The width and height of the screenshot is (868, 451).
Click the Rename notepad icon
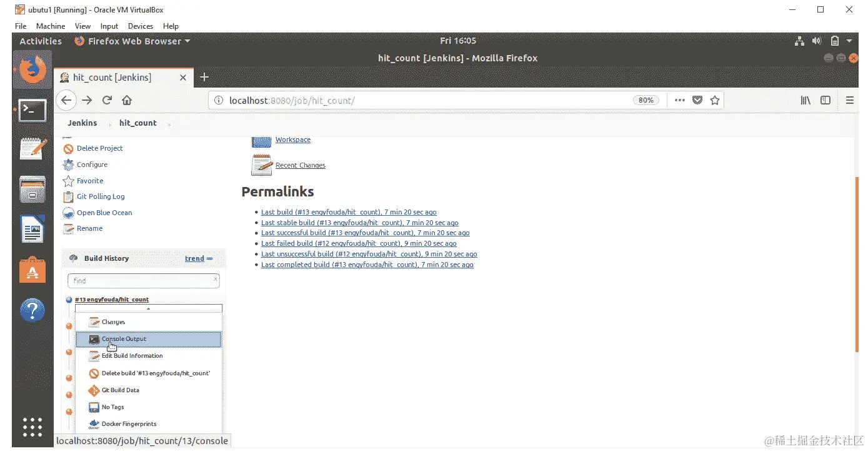point(68,228)
